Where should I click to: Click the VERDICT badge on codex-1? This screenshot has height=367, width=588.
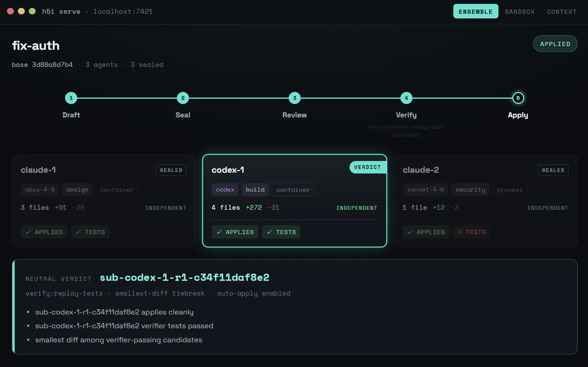368,167
